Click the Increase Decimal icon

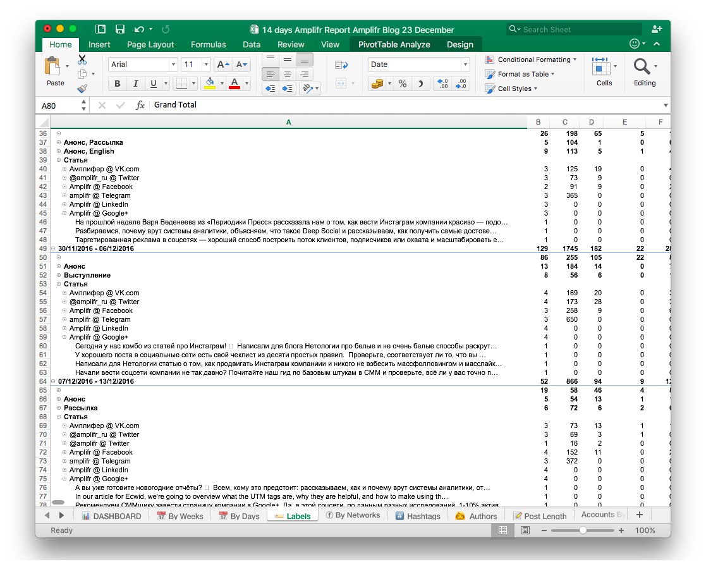point(443,83)
